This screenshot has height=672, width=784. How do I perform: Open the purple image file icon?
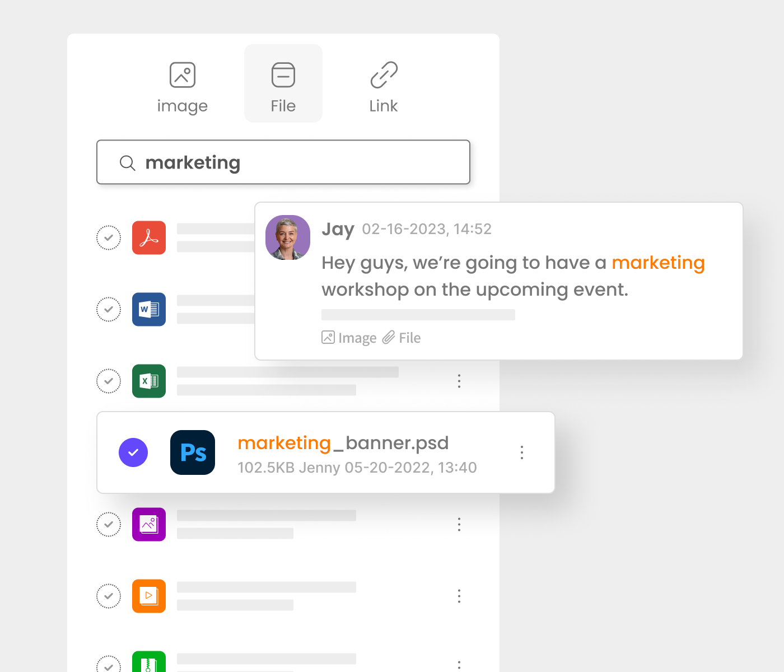[149, 524]
